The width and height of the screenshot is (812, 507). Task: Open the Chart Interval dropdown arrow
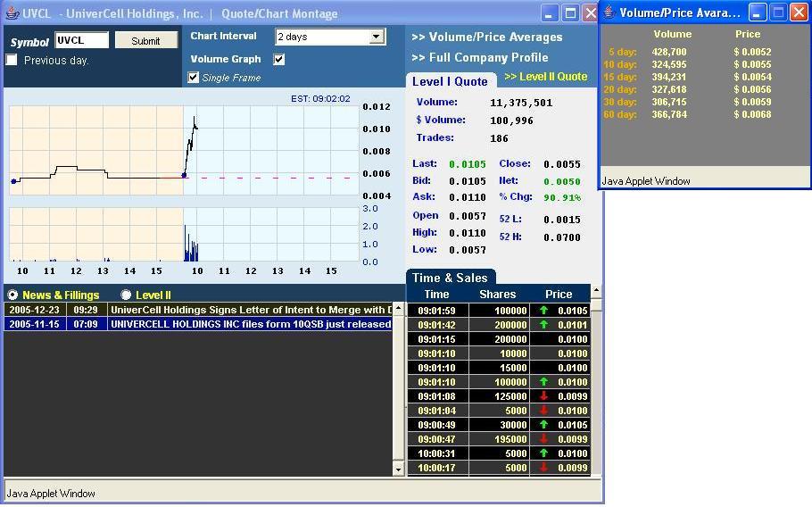coord(377,37)
